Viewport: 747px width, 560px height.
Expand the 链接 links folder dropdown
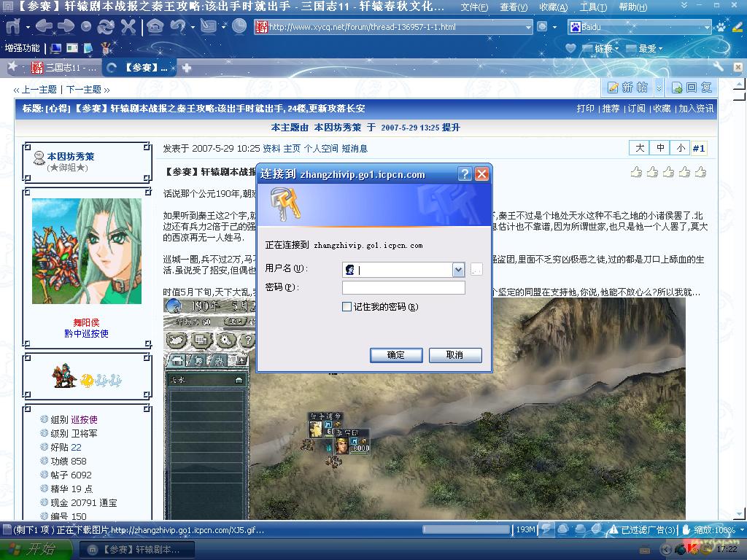click(x=616, y=49)
